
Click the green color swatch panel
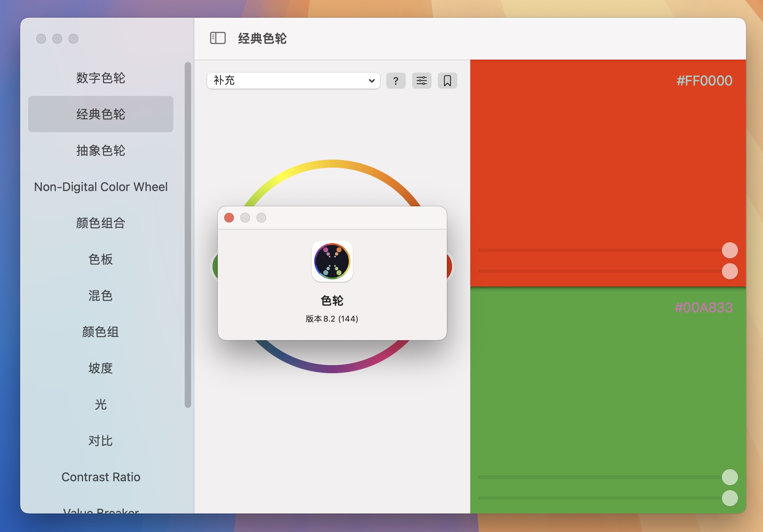(608, 400)
